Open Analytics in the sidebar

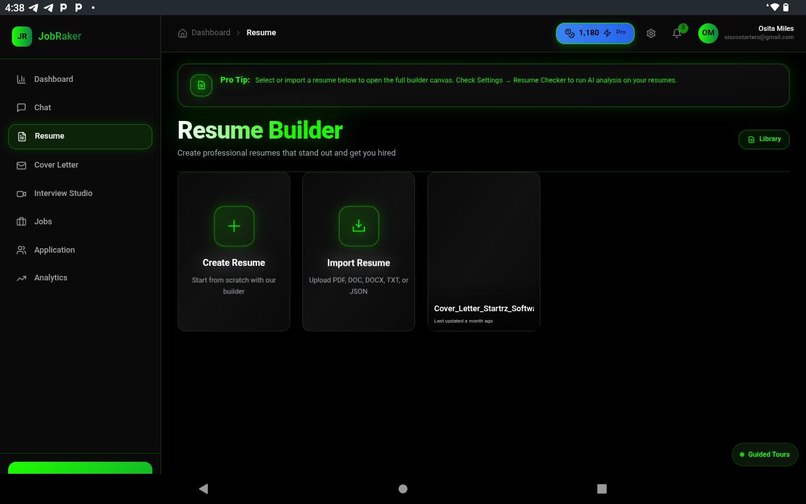(x=80, y=278)
